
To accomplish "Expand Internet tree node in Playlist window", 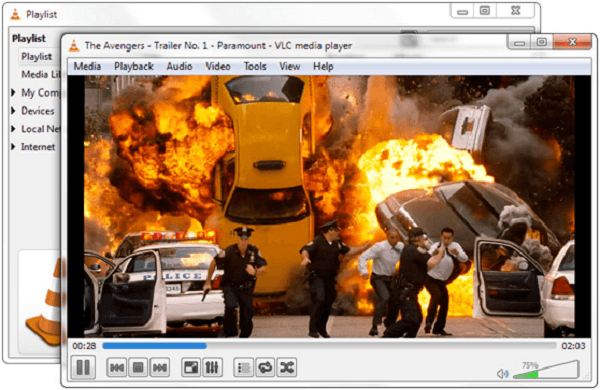I will 13,147.
